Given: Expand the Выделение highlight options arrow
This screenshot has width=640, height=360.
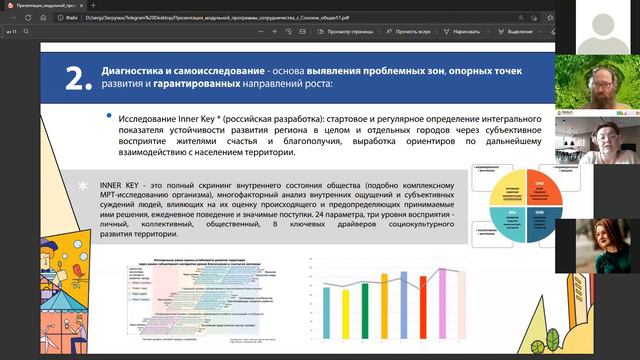Looking at the screenshot, I should pos(541,31).
